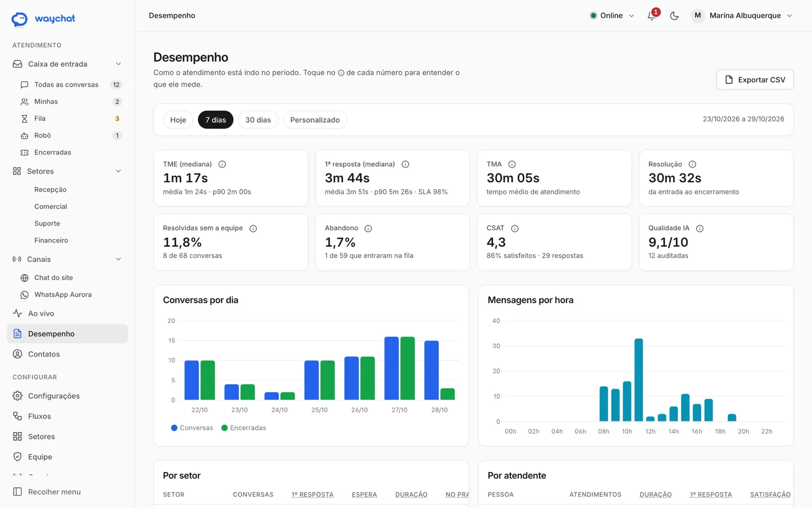812x508 pixels.
Task: Click Recolher menu to collapse sidebar
Action: (x=67, y=492)
